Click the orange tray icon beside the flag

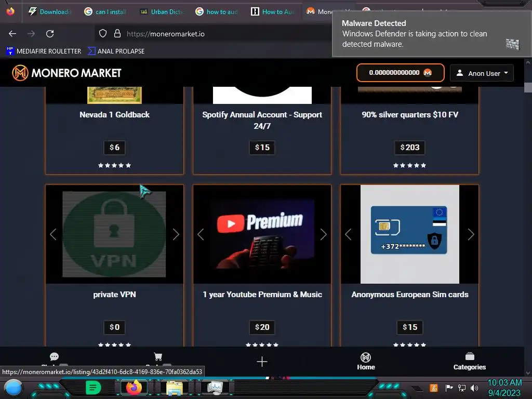pos(434,388)
